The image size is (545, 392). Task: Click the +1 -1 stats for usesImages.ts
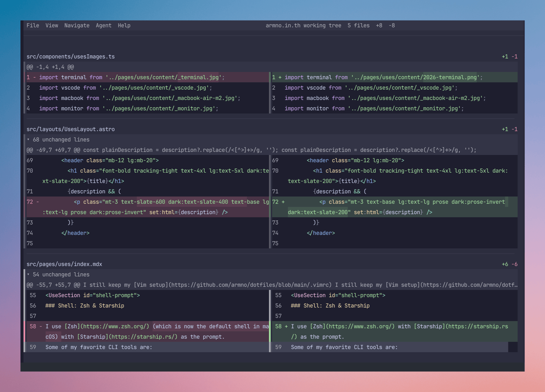click(x=510, y=57)
